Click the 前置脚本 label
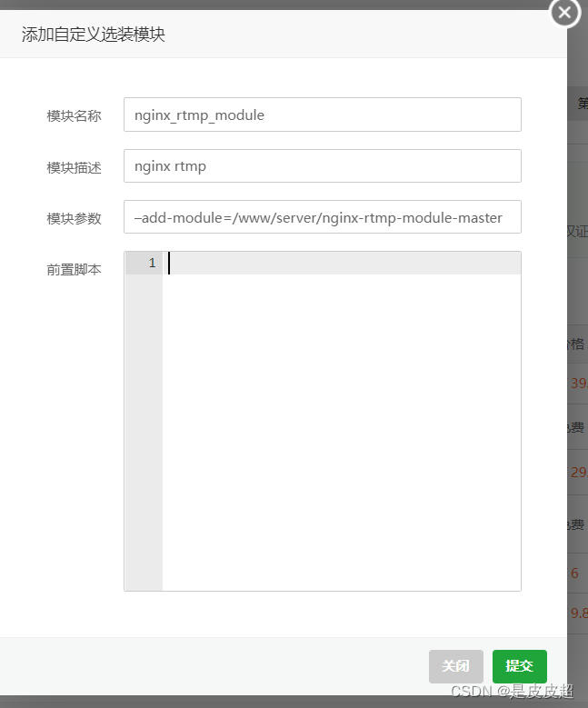The width and height of the screenshot is (588, 708). 74,270
